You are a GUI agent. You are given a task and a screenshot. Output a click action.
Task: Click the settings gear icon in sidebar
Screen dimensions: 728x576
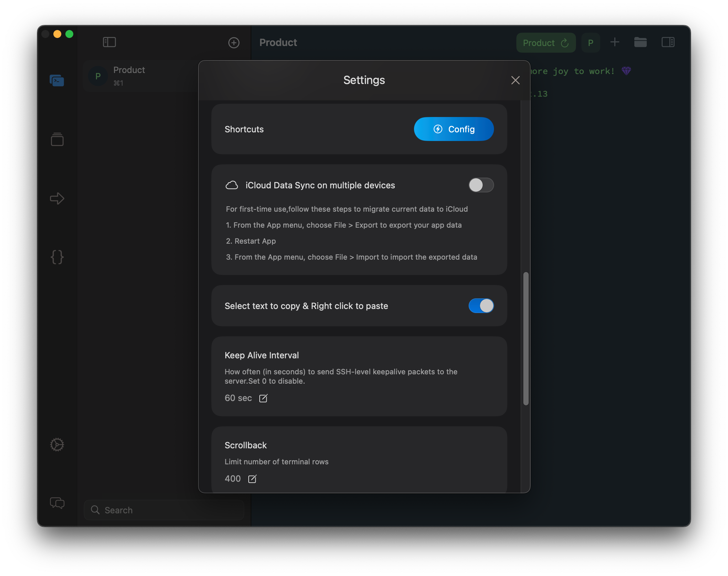(x=57, y=444)
